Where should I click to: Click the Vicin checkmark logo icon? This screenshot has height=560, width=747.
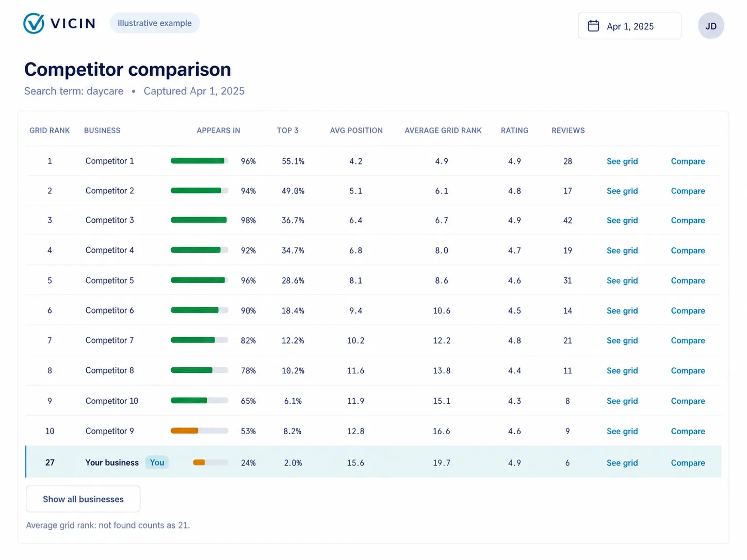(x=34, y=23)
